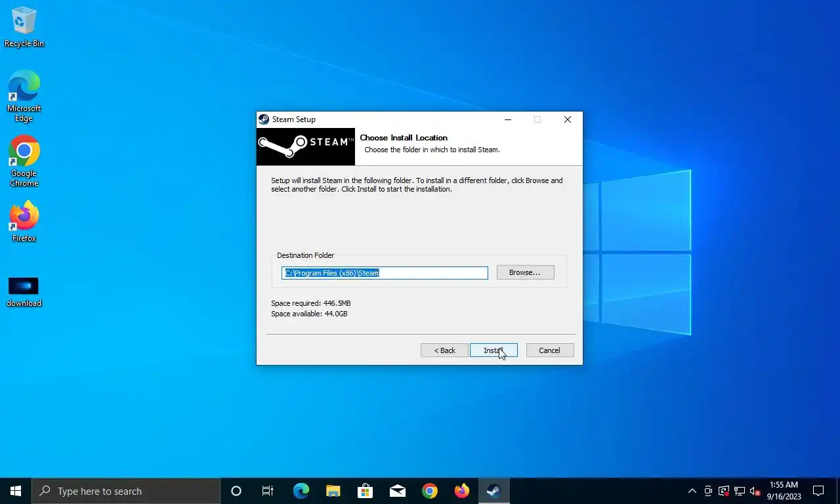Select the Microsoft Edge desktop shortcut
Image resolution: width=840 pixels, height=504 pixels.
tap(24, 96)
